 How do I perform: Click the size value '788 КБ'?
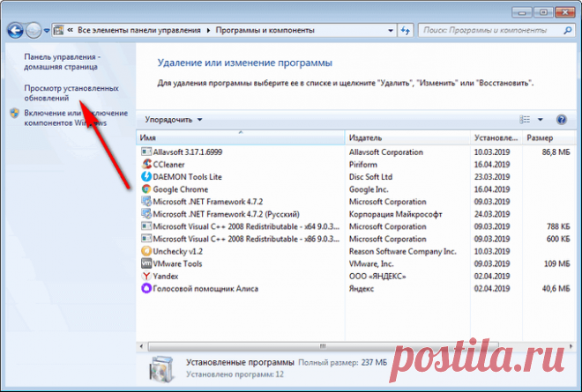click(558, 226)
